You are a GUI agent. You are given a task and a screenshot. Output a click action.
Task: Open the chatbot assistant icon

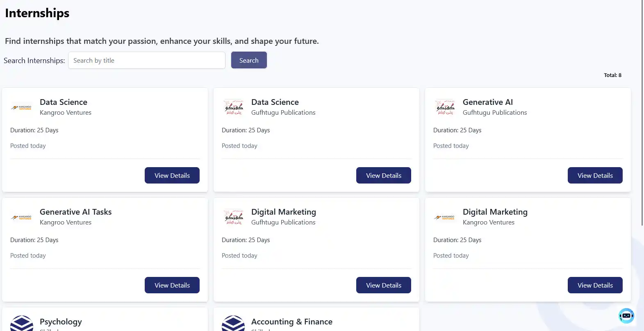pyautogui.click(x=626, y=315)
